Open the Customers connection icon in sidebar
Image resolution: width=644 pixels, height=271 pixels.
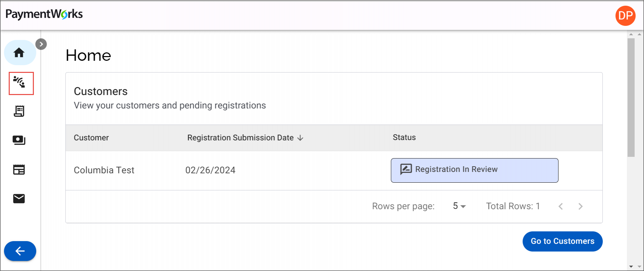[19, 82]
